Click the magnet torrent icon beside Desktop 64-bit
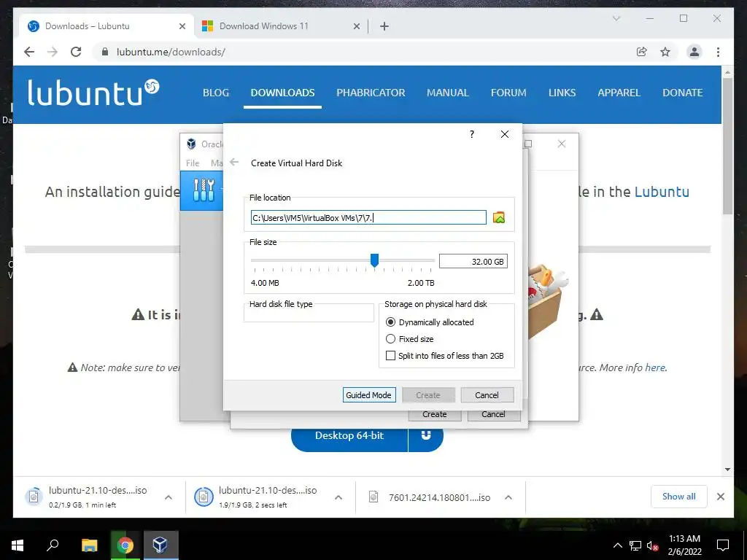747x560 pixels. [426, 436]
